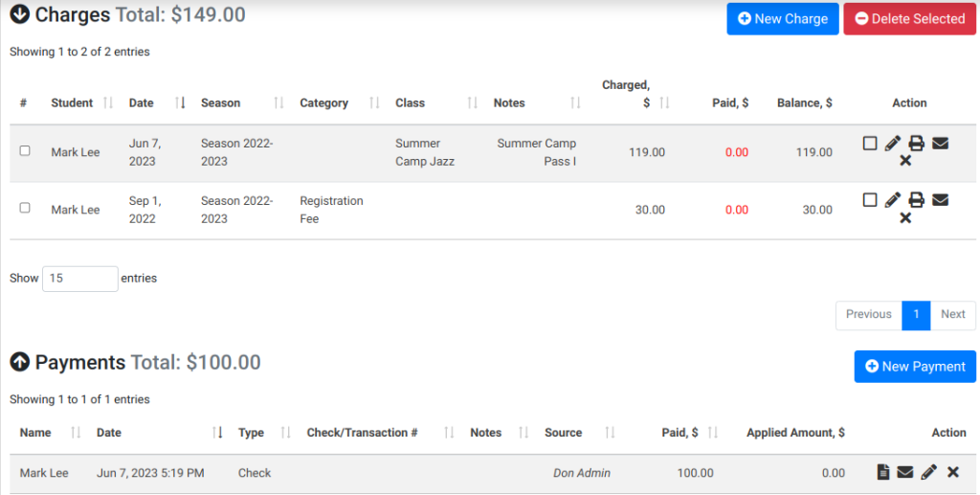Click the New Payment button

pos(915,367)
